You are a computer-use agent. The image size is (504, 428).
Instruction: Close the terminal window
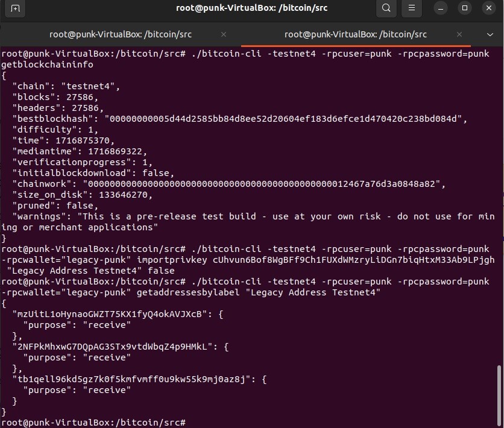[489, 8]
